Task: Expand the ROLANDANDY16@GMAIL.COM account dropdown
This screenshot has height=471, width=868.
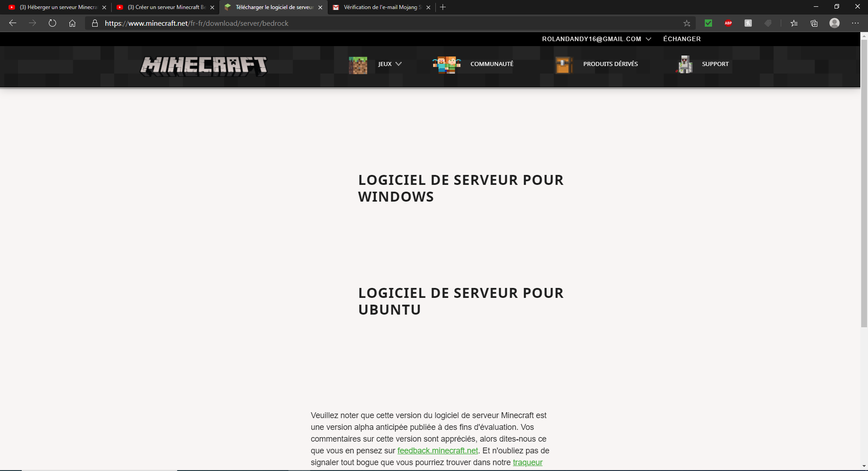Action: coord(597,39)
